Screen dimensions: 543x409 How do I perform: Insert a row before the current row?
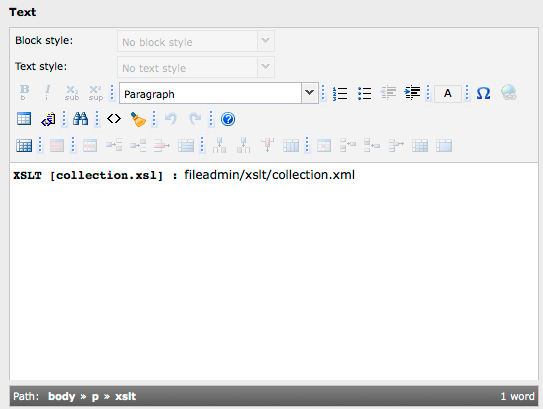(x=114, y=145)
